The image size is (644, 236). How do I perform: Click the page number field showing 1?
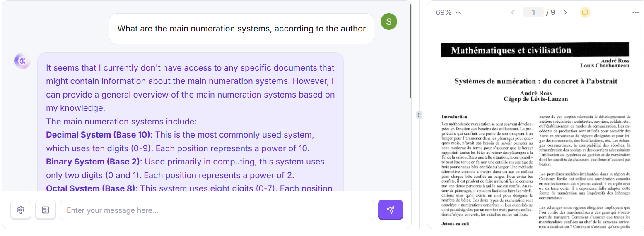click(x=533, y=12)
